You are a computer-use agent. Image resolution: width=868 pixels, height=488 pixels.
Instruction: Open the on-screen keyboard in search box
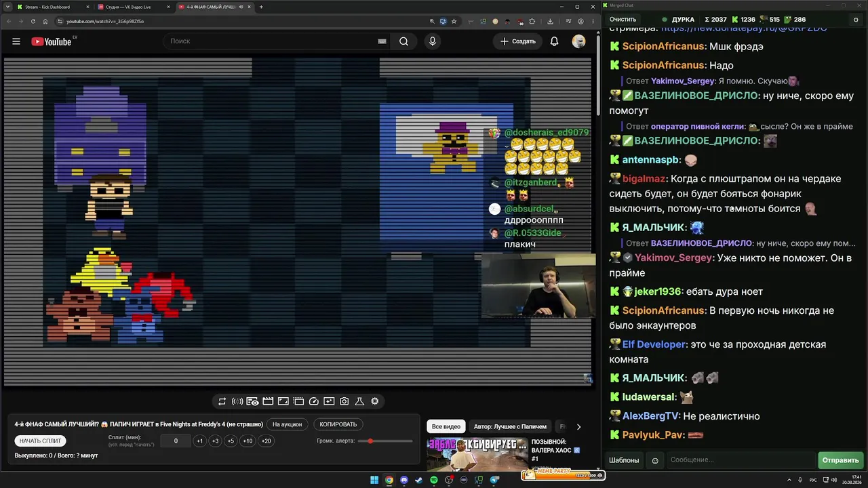[x=382, y=41]
